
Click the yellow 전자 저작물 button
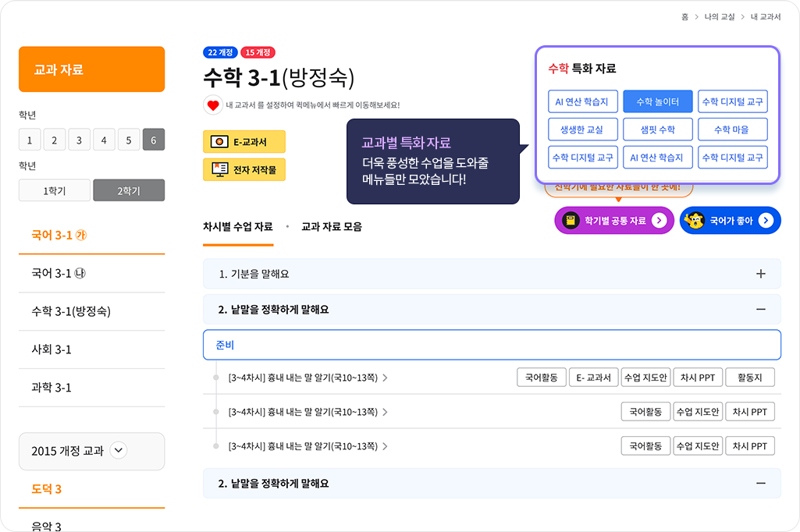244,170
